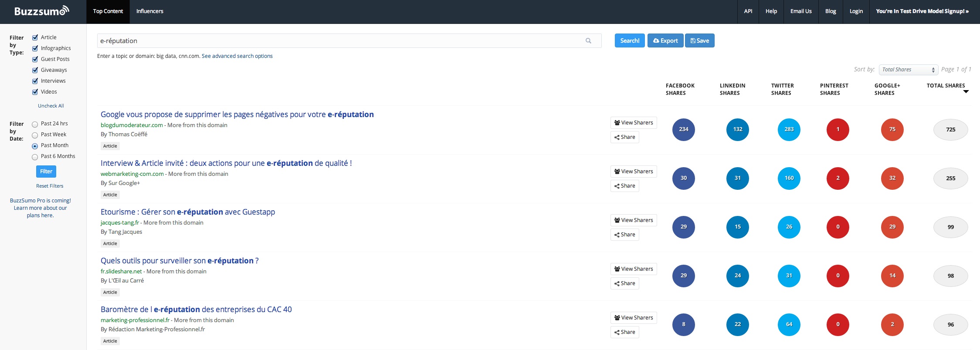Click the LinkedIn shares circle showing 31
Screen dimensions: 980x350
[x=738, y=178]
